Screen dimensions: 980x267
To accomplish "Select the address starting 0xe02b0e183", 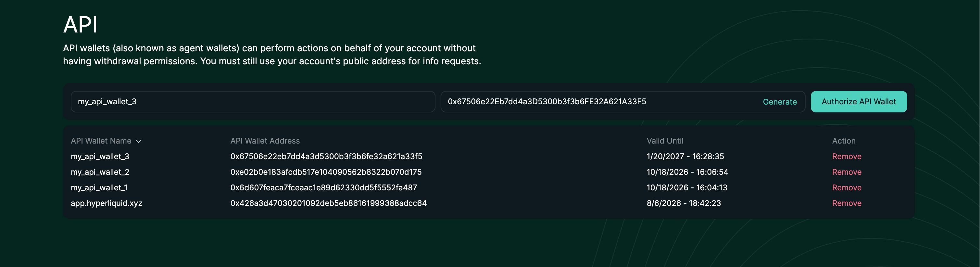I will pos(326,172).
